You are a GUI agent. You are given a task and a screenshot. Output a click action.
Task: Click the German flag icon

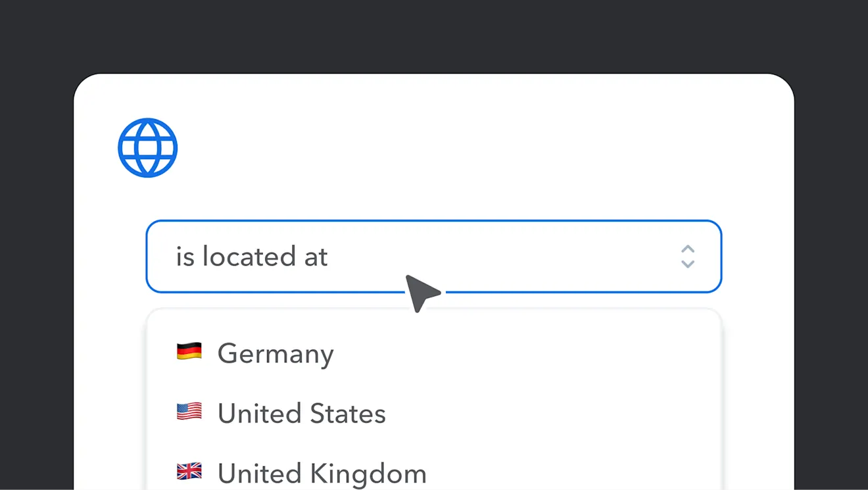189,352
